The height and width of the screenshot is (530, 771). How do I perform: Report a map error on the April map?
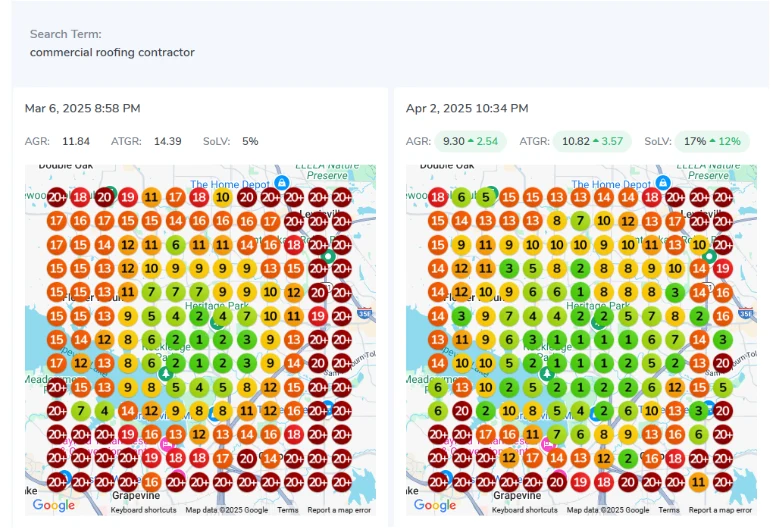(722, 510)
